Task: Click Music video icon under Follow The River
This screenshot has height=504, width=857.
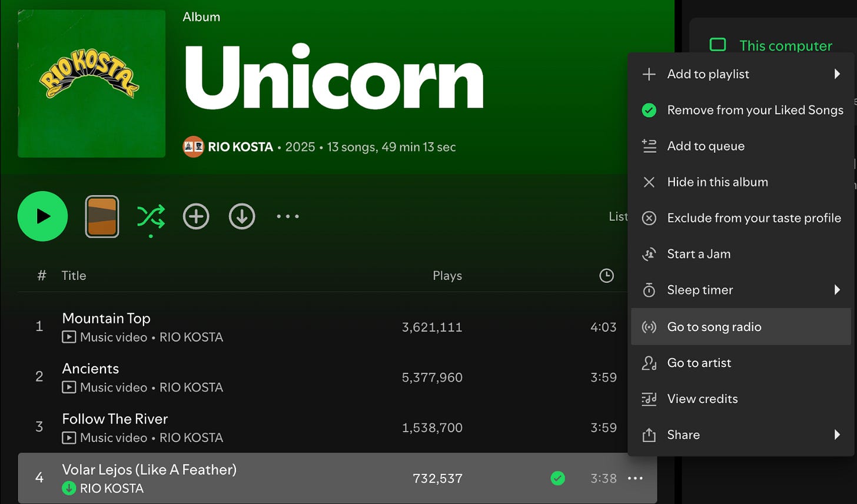Action: pos(69,438)
